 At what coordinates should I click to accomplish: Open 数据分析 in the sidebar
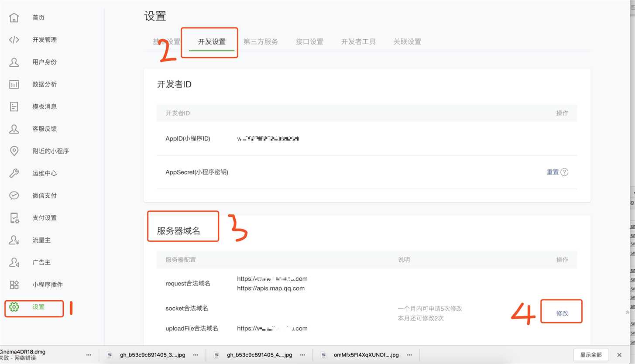tap(45, 84)
